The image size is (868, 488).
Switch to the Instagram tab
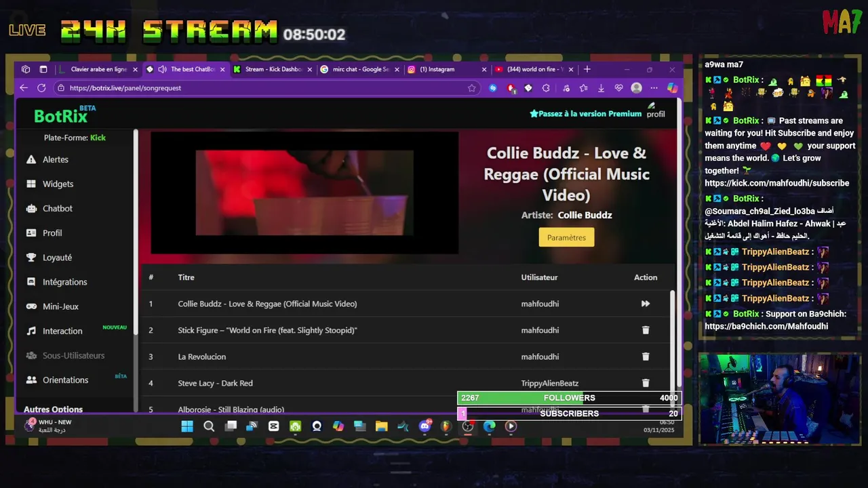pyautogui.click(x=447, y=69)
